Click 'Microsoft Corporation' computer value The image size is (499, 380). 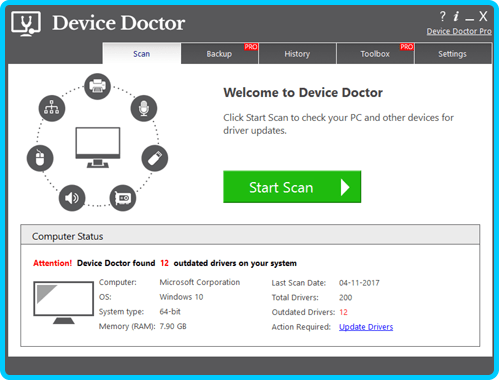click(x=200, y=282)
